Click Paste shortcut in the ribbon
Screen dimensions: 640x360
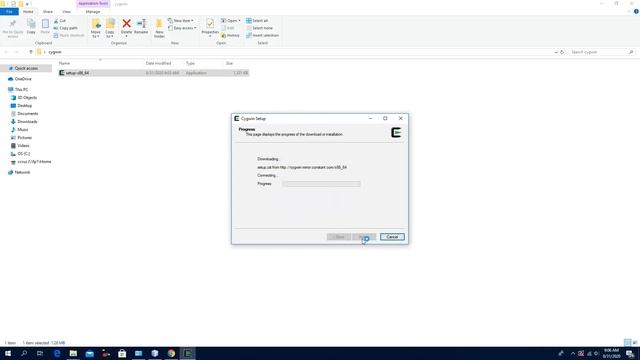pos(69,36)
